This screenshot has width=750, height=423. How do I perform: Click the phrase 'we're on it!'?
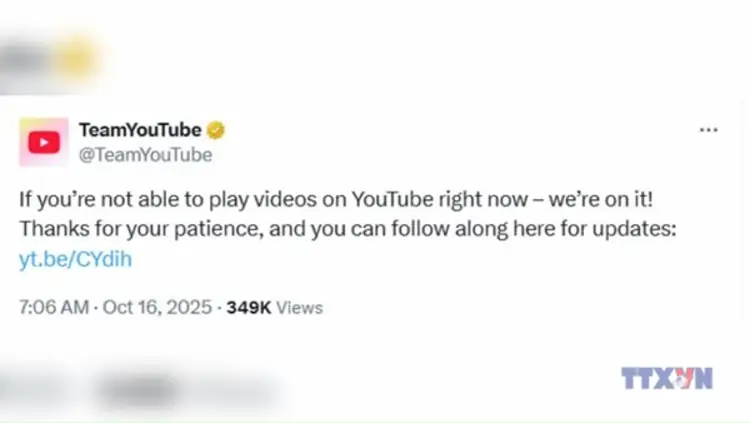(601, 199)
